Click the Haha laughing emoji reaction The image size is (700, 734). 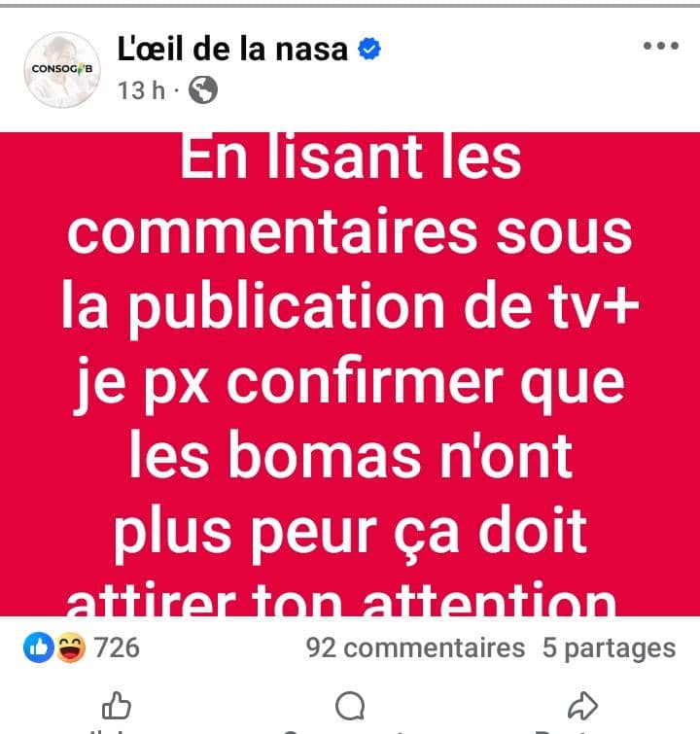coord(71,647)
